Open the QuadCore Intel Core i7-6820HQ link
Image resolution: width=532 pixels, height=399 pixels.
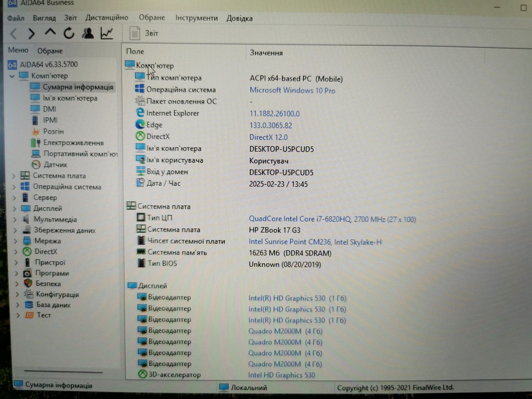[x=332, y=219]
